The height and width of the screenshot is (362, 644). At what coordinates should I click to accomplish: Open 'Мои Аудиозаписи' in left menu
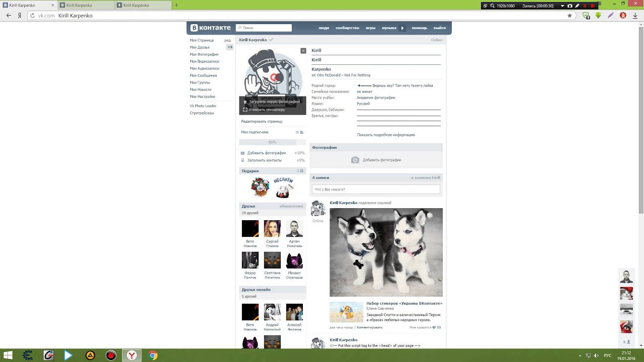coord(204,68)
